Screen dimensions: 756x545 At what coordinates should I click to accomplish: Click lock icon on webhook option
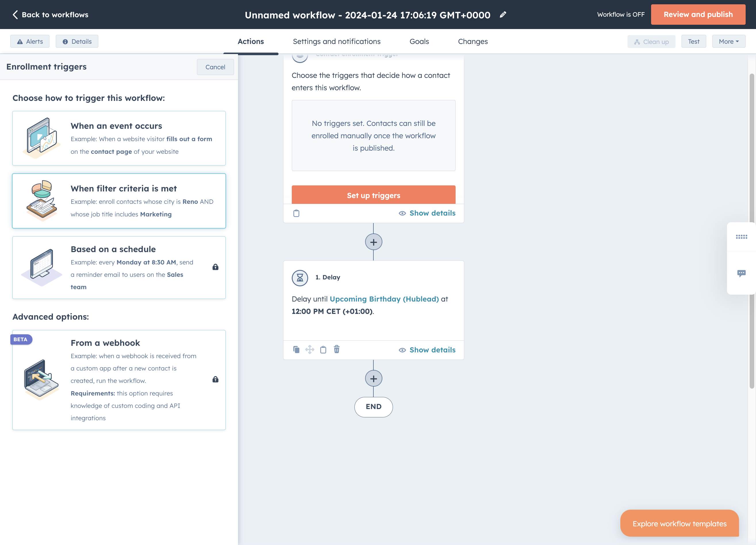[x=215, y=379]
